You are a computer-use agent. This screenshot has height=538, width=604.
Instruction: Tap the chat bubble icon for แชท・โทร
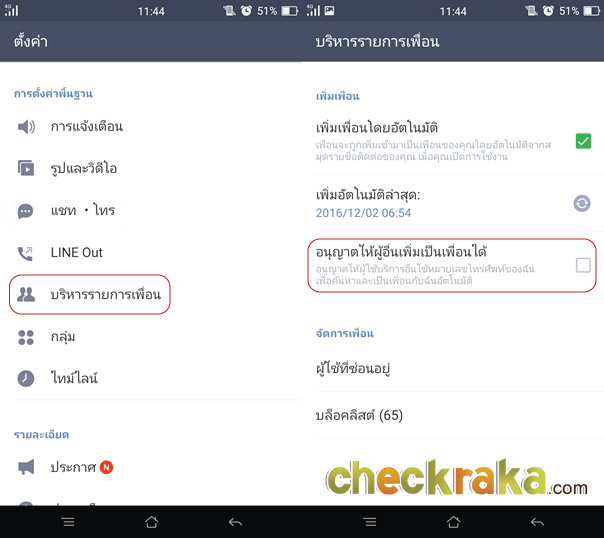click(25, 211)
